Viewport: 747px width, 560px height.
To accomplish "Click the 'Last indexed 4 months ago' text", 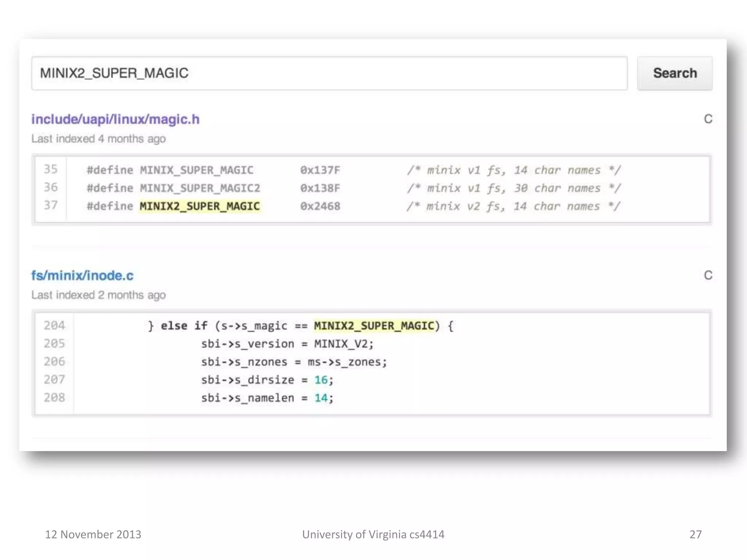I will click(x=98, y=139).
